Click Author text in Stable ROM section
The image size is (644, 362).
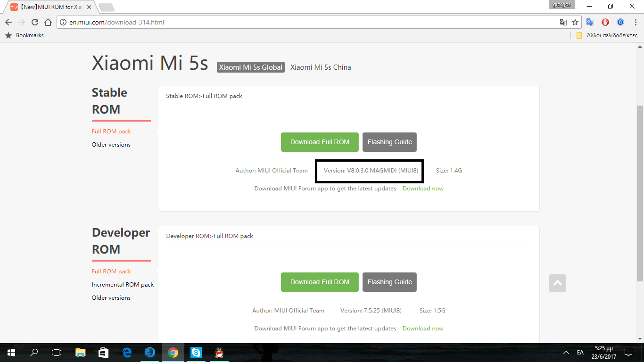pos(272,171)
